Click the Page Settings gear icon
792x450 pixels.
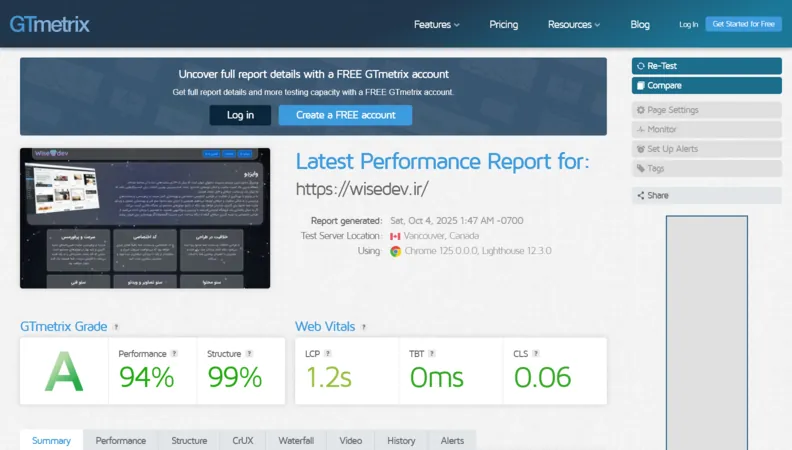pos(640,110)
